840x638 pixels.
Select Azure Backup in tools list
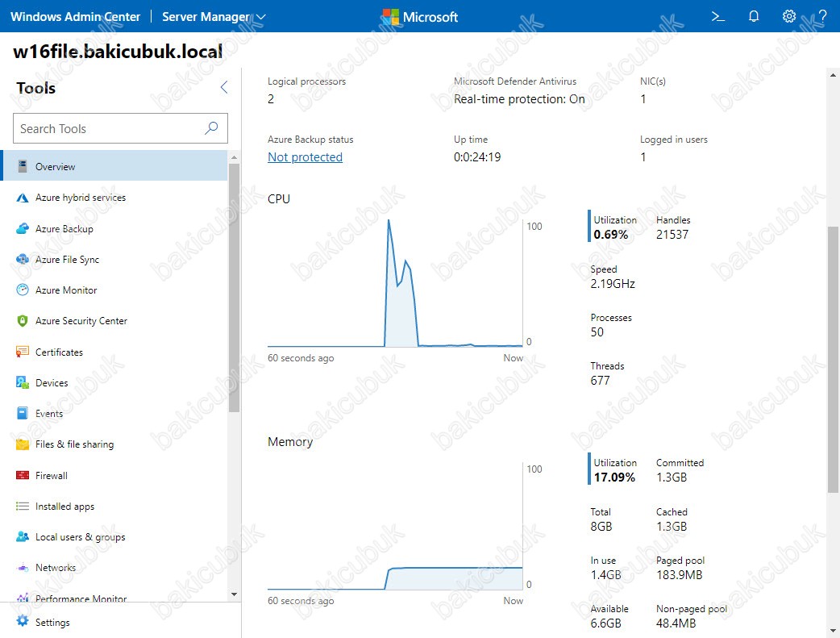[114, 228]
